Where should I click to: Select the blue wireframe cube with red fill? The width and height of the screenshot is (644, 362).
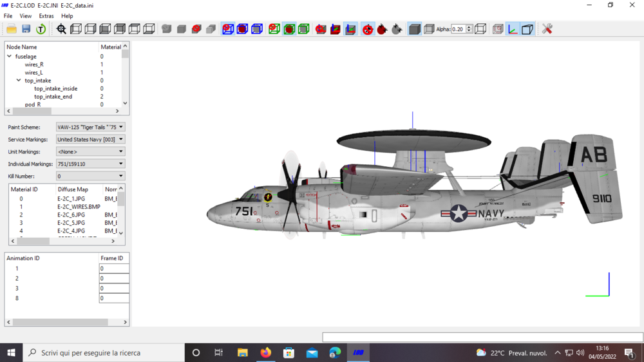pyautogui.click(x=242, y=29)
